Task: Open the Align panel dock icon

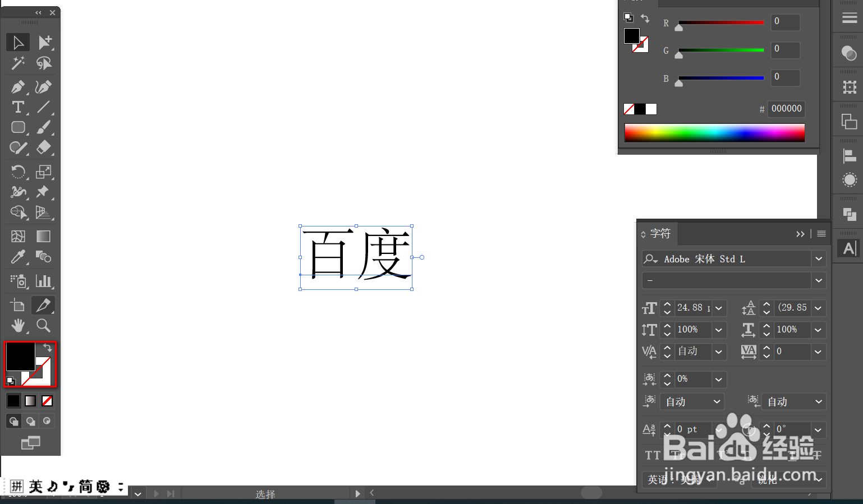Action: [849, 156]
